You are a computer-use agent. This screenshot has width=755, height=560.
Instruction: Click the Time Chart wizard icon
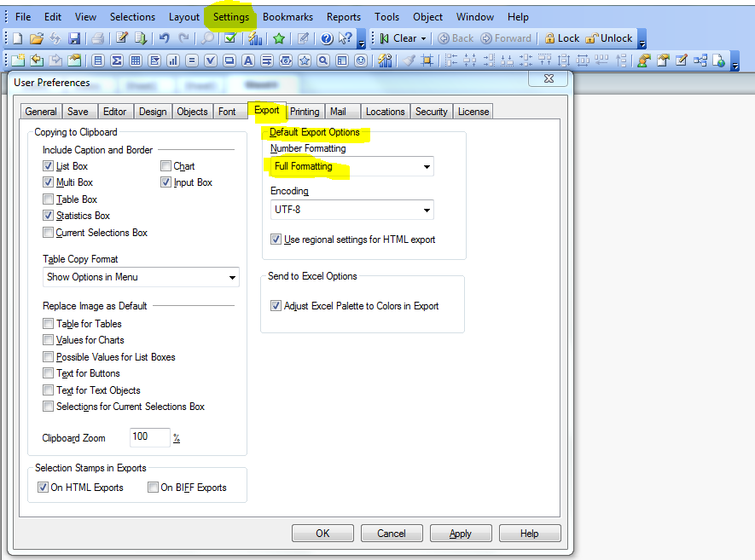pyautogui.click(x=386, y=61)
